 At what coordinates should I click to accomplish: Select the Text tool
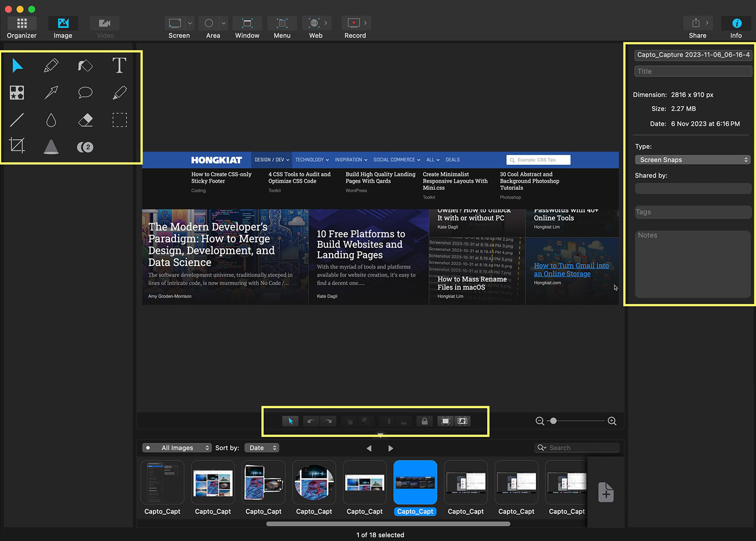pyautogui.click(x=119, y=65)
